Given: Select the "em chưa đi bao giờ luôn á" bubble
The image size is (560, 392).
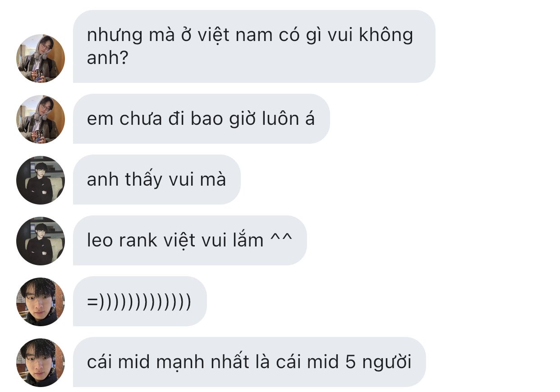Looking at the screenshot, I should pyautogui.click(x=201, y=119).
